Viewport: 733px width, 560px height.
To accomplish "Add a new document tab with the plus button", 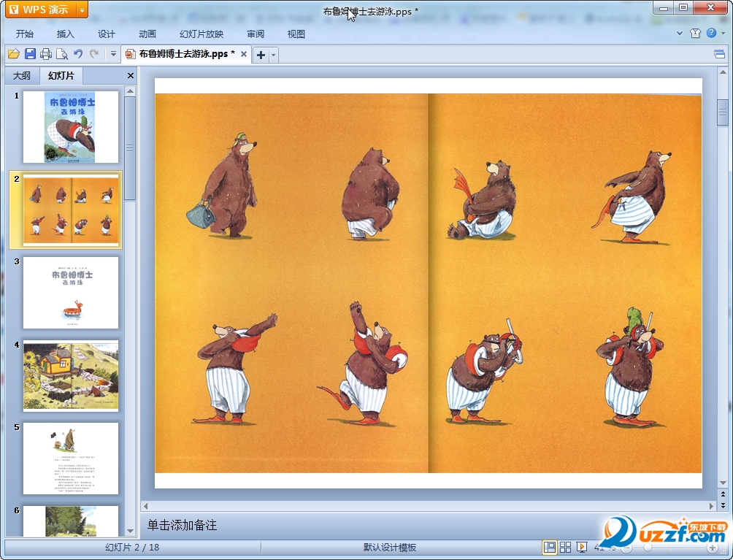I will pyautogui.click(x=261, y=55).
